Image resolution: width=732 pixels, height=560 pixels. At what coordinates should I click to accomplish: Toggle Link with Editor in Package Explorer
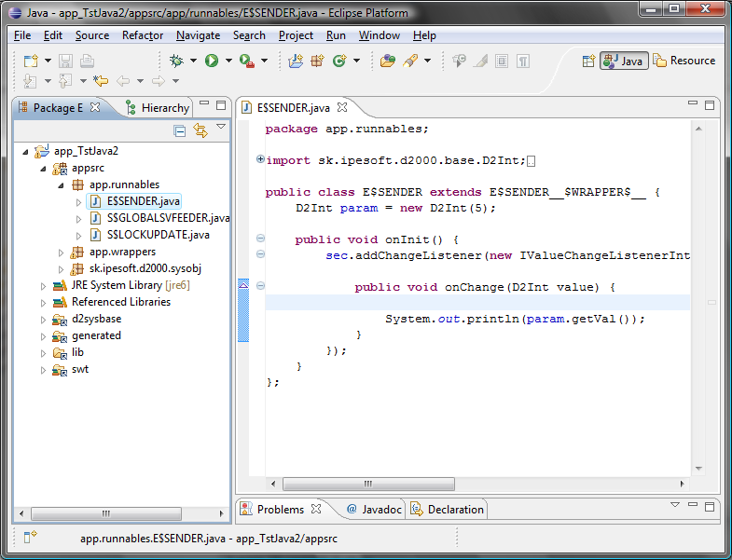coord(200,131)
